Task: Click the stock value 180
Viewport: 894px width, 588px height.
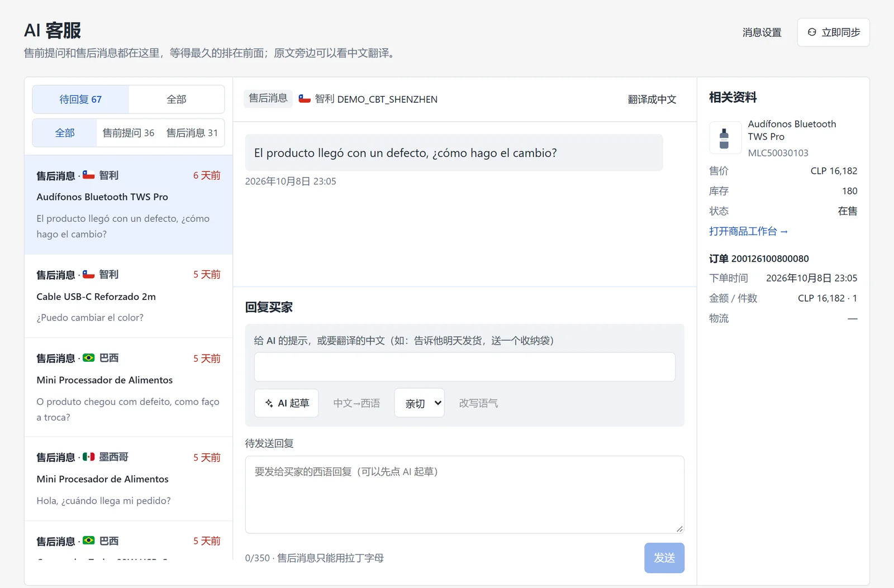Action: pyautogui.click(x=849, y=191)
